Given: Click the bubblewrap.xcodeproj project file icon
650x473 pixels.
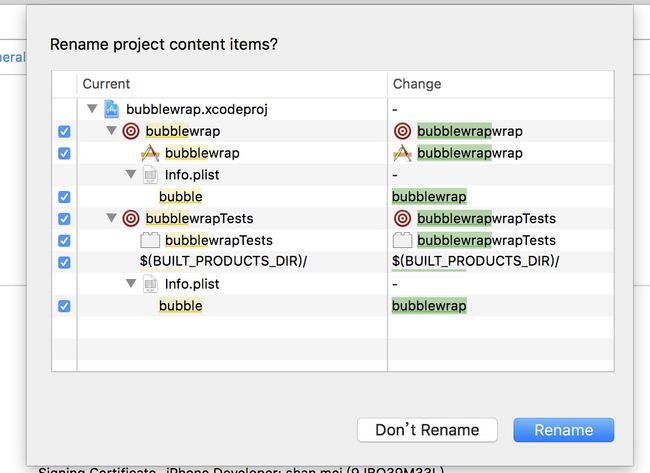Looking at the screenshot, I should [x=111, y=109].
